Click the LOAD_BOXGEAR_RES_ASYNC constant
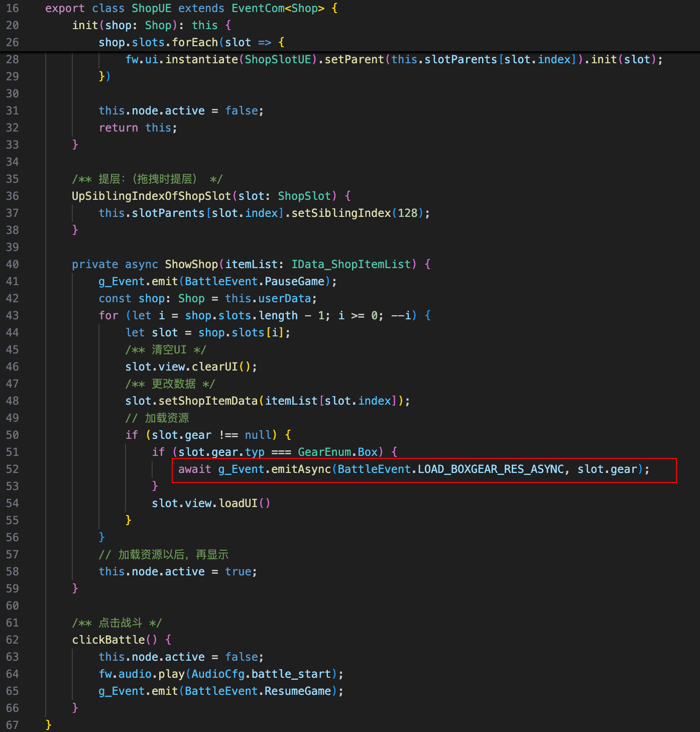Viewport: 700px width, 732px height. point(491,469)
